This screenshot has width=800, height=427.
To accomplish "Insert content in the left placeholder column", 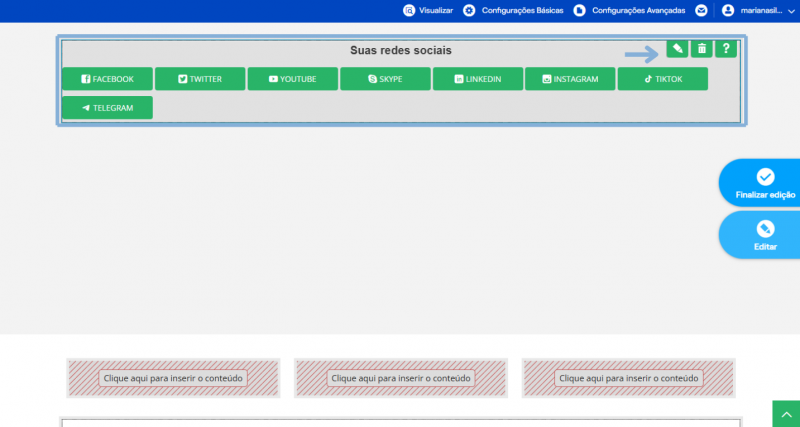I will point(173,378).
